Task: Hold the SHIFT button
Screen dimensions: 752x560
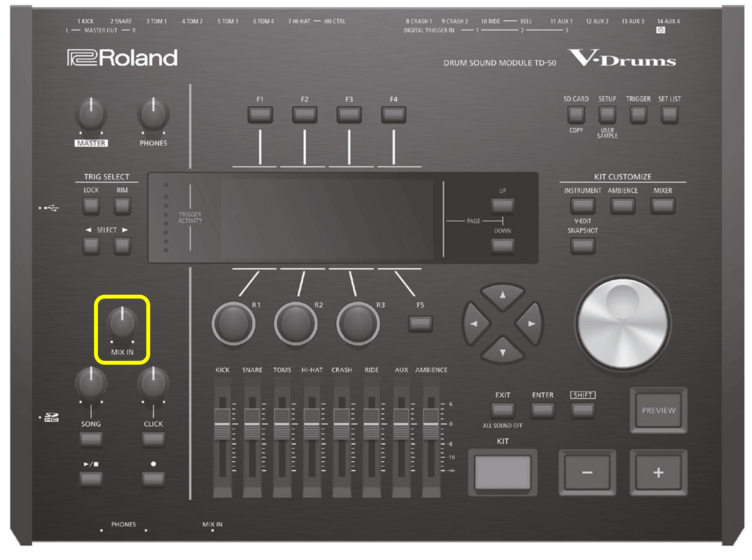Action: click(x=582, y=411)
